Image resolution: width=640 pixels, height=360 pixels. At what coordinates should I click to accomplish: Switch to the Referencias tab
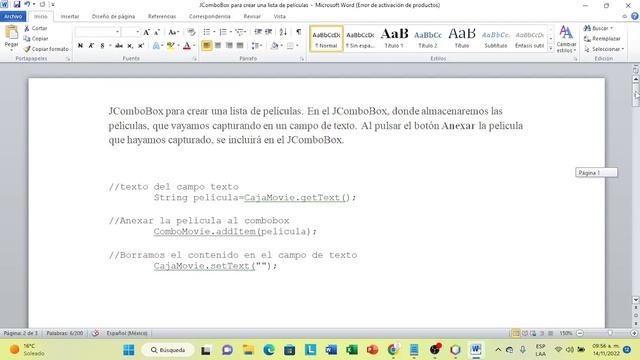162,16
